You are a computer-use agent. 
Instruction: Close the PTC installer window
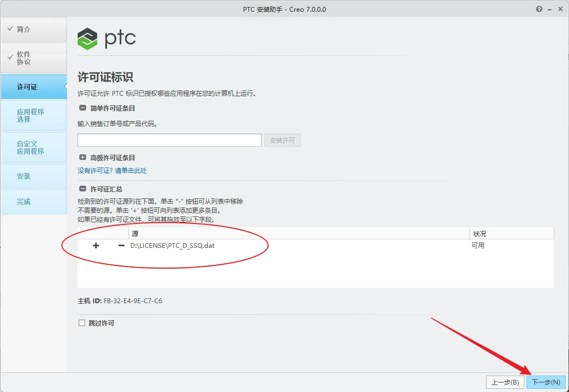pos(560,10)
